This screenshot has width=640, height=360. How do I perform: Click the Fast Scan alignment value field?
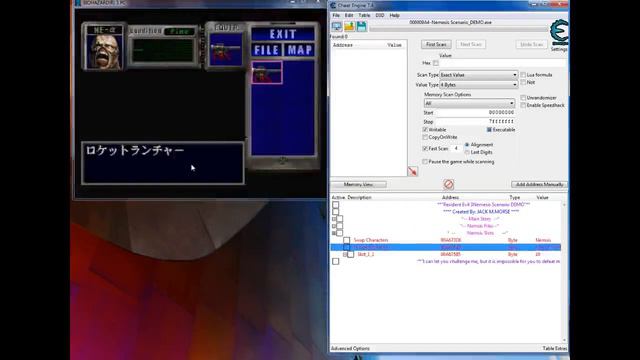coord(456,149)
